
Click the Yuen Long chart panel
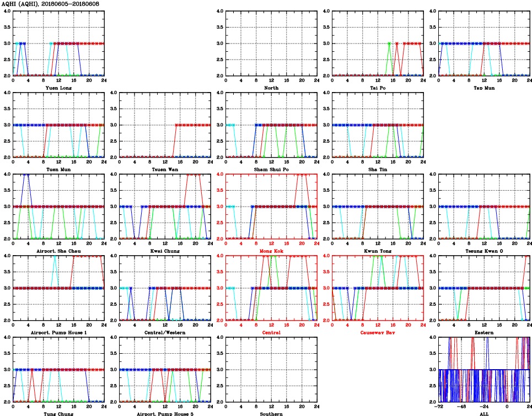(x=58, y=43)
